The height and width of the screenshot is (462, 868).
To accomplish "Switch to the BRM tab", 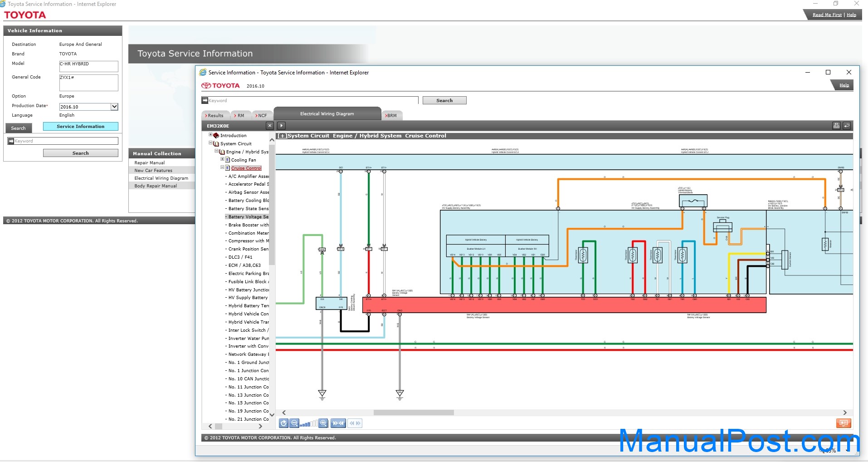I will [x=391, y=115].
